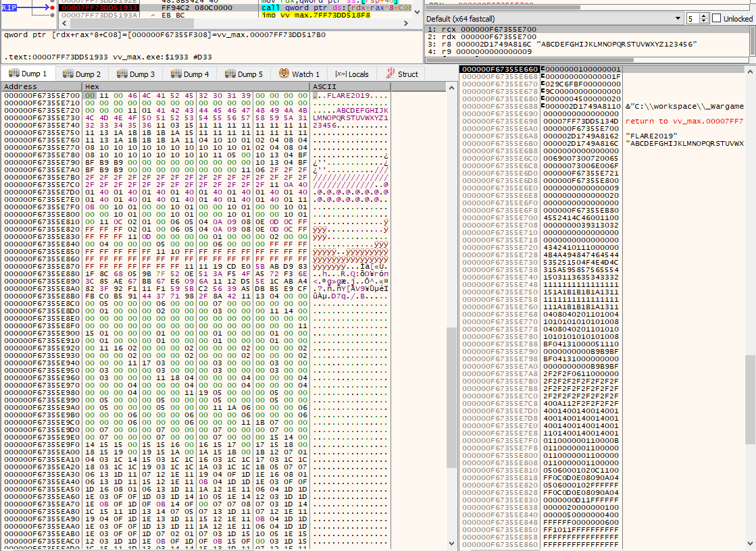
Task: Click the stack panel vertical scrollbar thumb
Action: 750,399
